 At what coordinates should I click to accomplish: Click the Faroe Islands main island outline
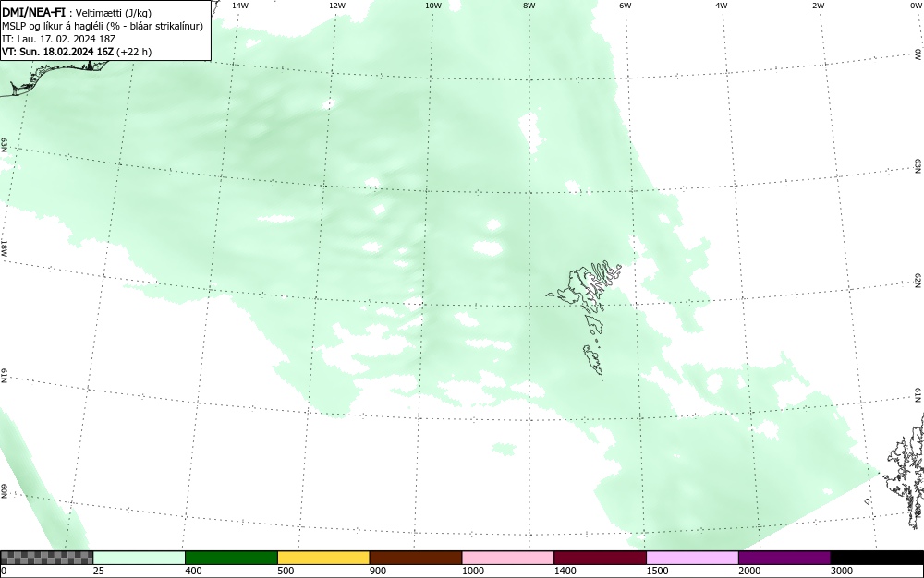pos(583,286)
